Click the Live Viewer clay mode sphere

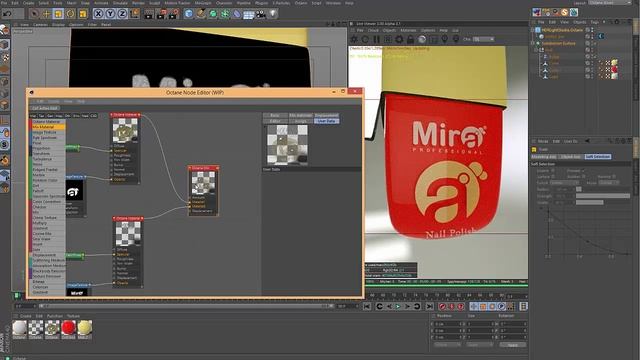pos(422,39)
